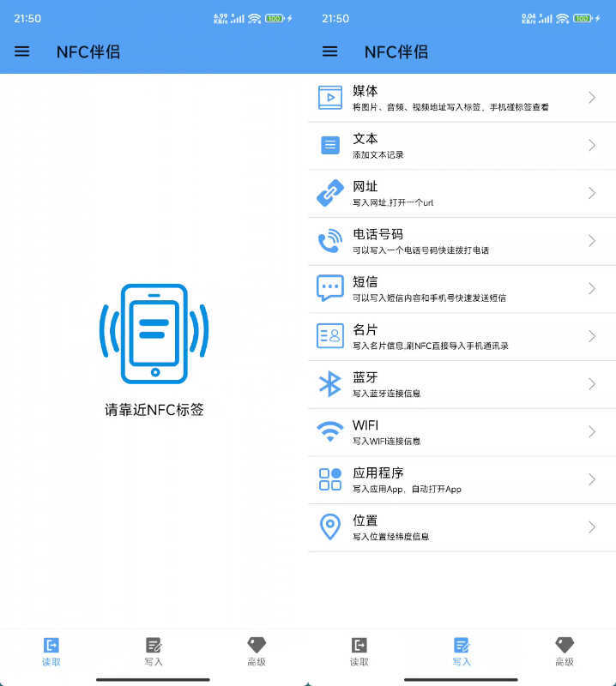The width and height of the screenshot is (616, 686).
Task: Open the chevron on the 应用程序 row
Action: pyautogui.click(x=592, y=479)
